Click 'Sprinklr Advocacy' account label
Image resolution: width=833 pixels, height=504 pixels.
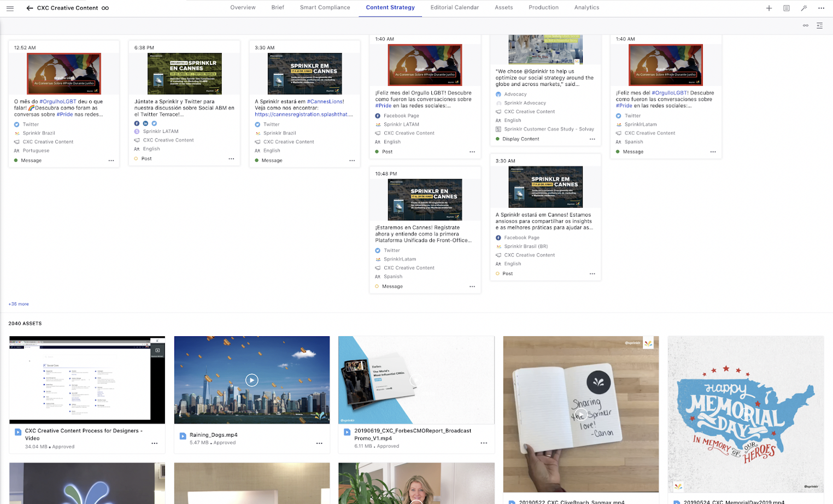(x=525, y=103)
